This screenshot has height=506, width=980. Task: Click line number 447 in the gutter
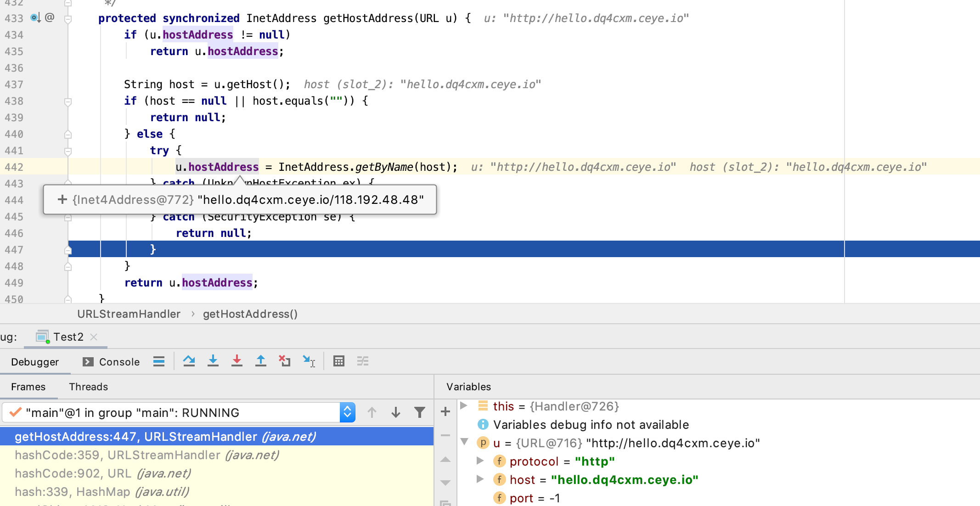[x=14, y=250]
